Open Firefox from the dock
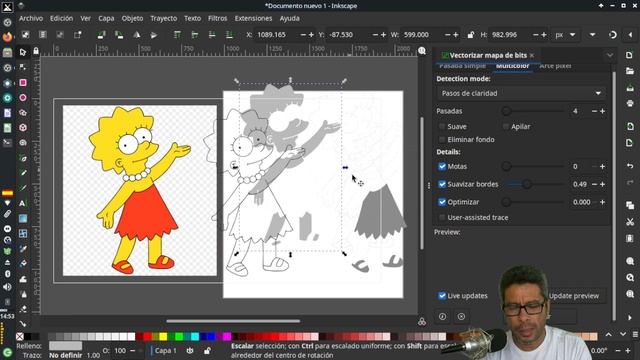 pos(7,37)
